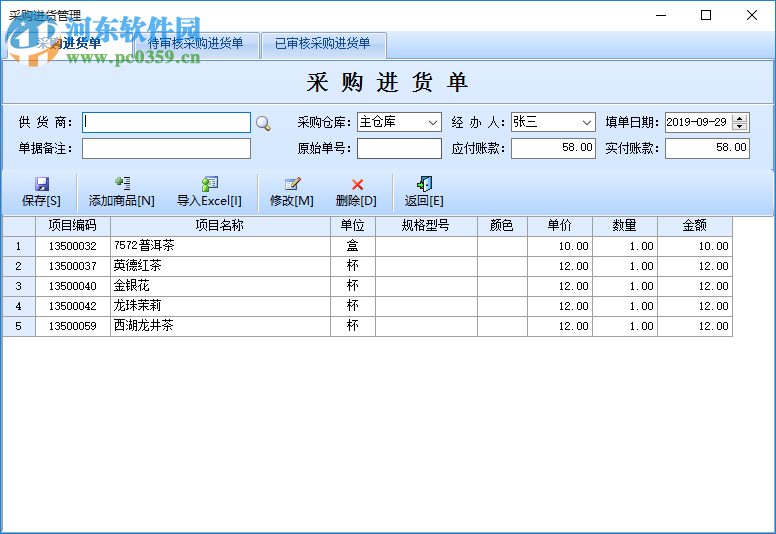Switch to the 已审核采购进货单 tab
Image resolution: width=776 pixels, height=534 pixels.
[x=323, y=44]
